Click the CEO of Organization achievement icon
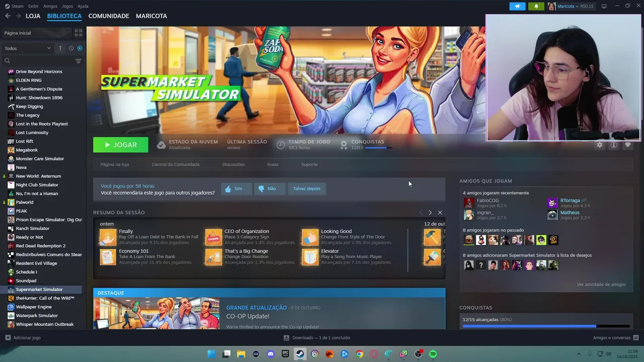Viewport: 644px width, 362px height. point(213,237)
